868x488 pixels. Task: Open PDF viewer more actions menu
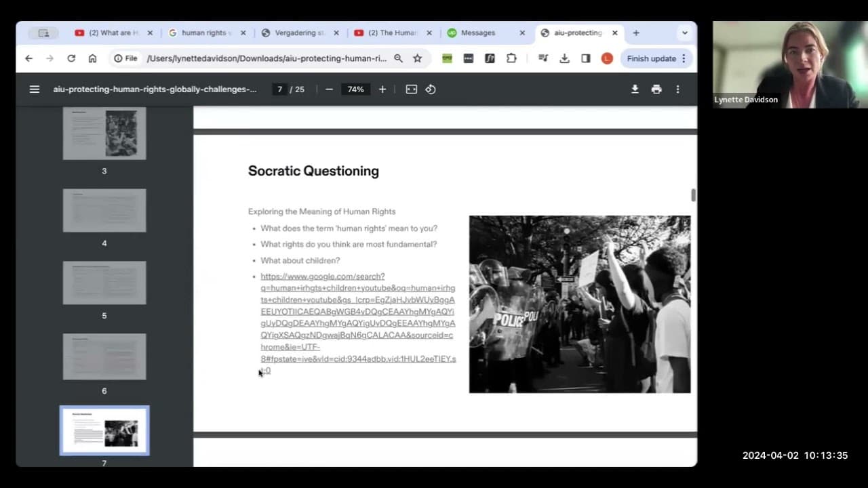click(x=677, y=89)
